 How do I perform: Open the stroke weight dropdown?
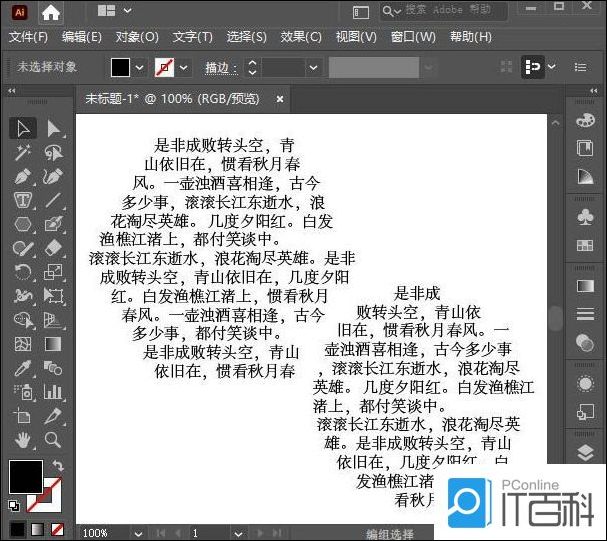[314, 68]
